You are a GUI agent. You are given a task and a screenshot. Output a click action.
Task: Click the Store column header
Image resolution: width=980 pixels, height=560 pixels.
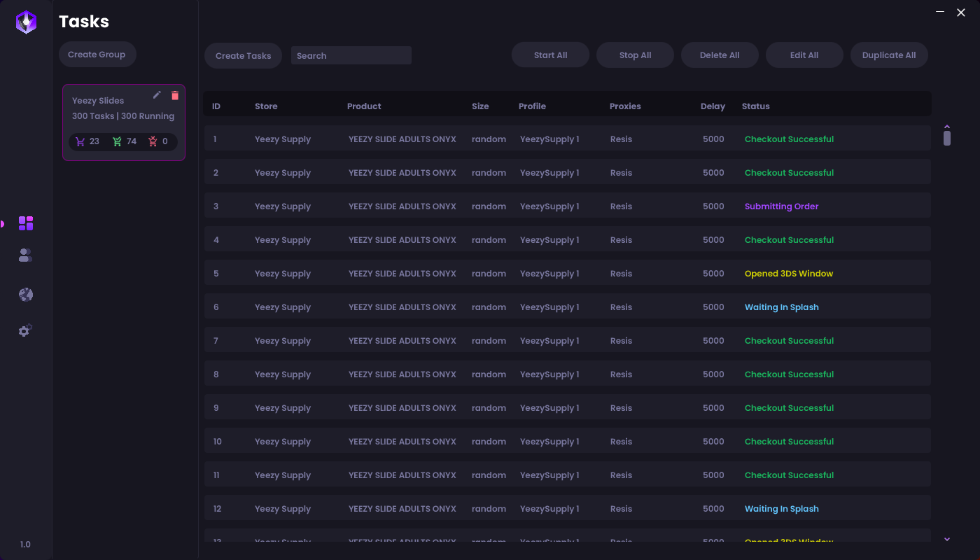pos(266,106)
